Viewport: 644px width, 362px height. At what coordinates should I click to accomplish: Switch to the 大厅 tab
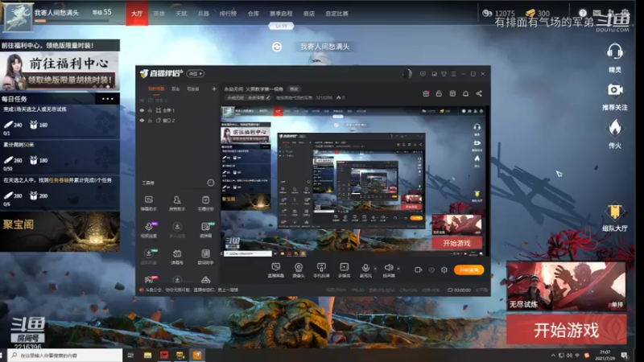point(137,13)
